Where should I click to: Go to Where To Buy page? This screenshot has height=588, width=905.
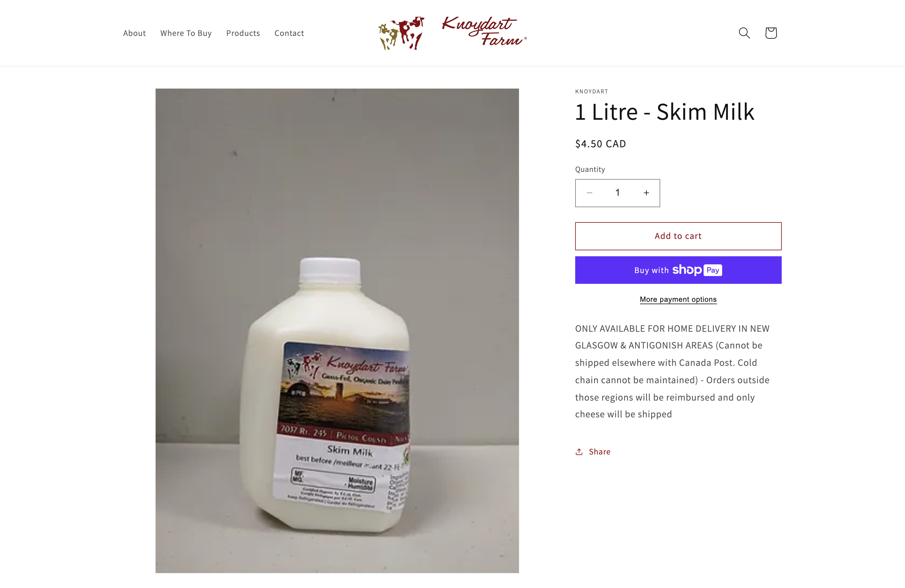(x=186, y=33)
